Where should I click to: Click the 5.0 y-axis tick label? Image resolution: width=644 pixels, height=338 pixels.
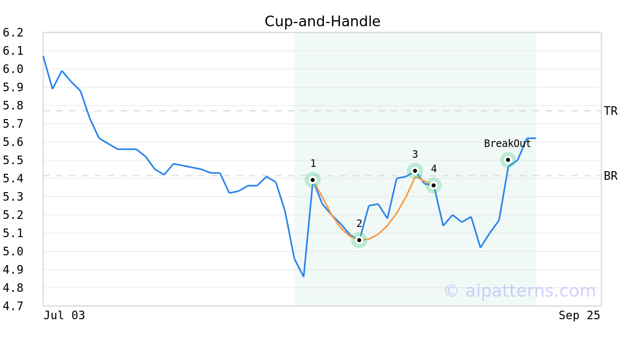pos(13,252)
